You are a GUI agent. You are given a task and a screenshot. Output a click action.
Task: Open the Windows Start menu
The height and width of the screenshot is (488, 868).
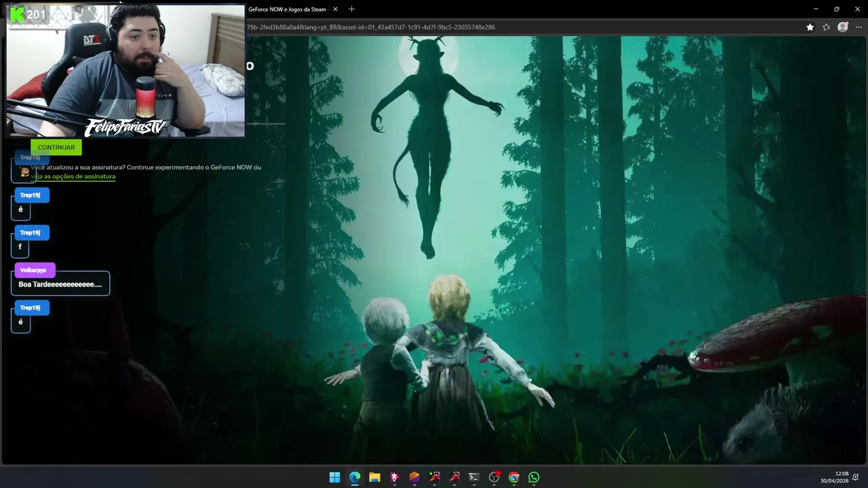[335, 477]
